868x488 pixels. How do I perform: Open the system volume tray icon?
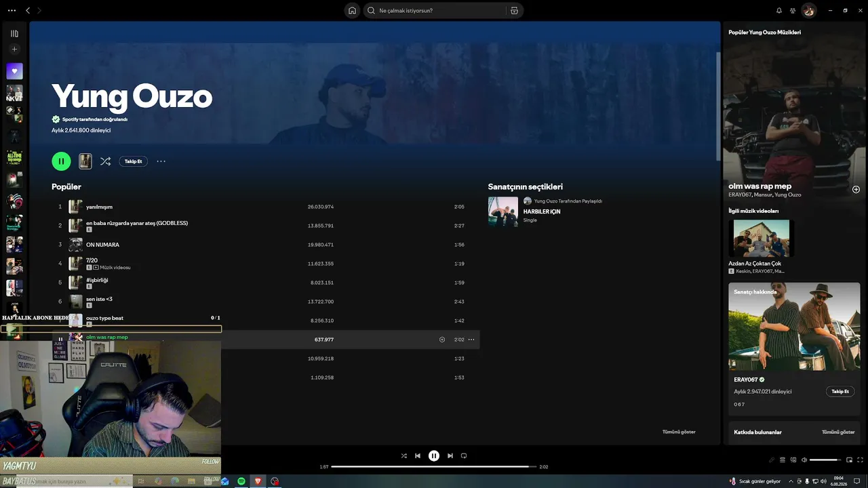pyautogui.click(x=823, y=481)
